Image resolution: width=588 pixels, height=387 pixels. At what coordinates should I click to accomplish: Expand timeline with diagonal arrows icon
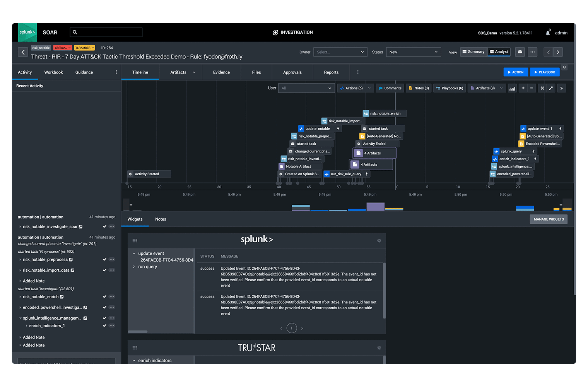click(551, 88)
